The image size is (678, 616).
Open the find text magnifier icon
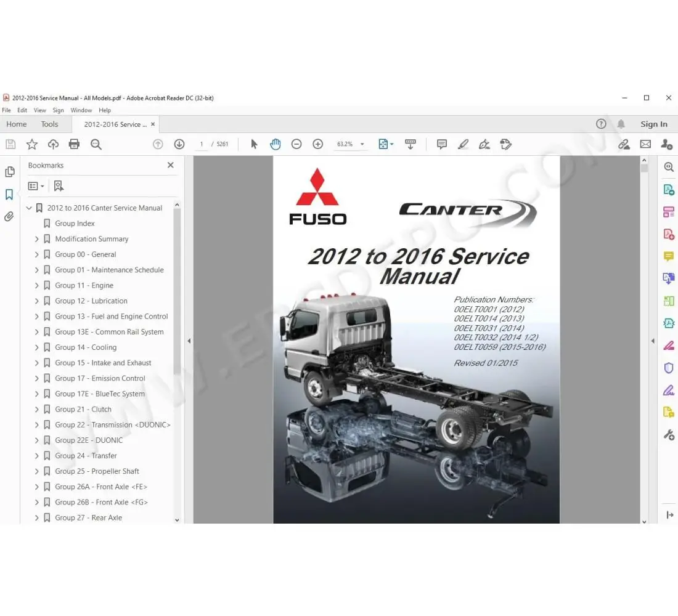[x=96, y=144]
